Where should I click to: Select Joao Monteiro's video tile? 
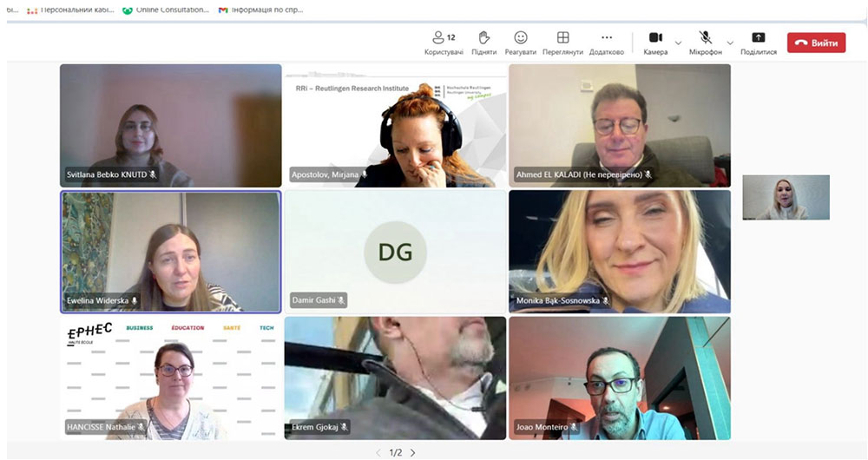pos(619,378)
